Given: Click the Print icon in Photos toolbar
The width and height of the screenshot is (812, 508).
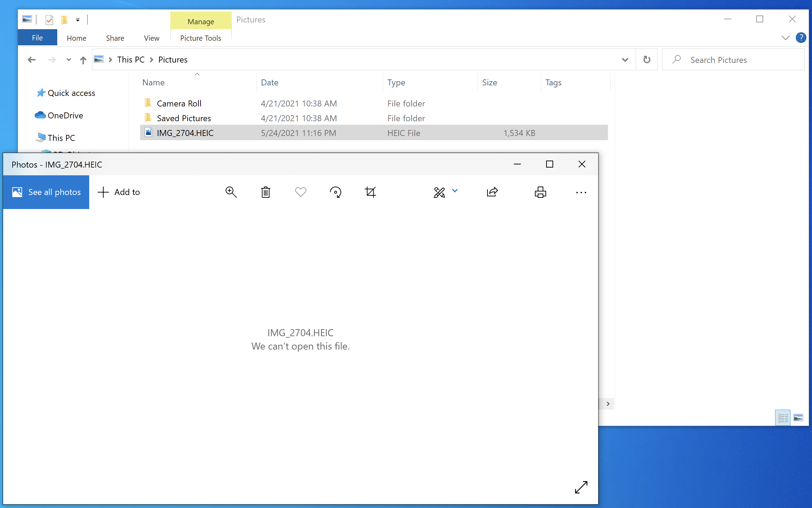Looking at the screenshot, I should click(x=540, y=192).
